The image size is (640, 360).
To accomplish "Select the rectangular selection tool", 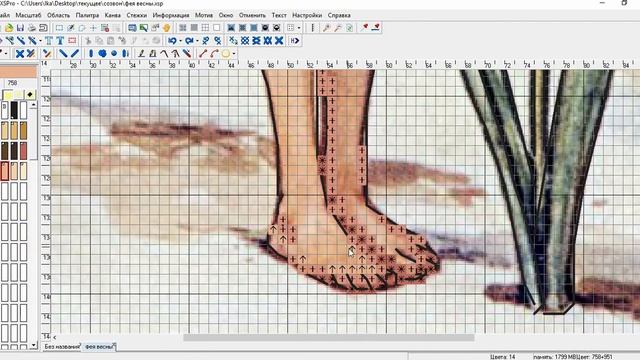I will [x=59, y=28].
